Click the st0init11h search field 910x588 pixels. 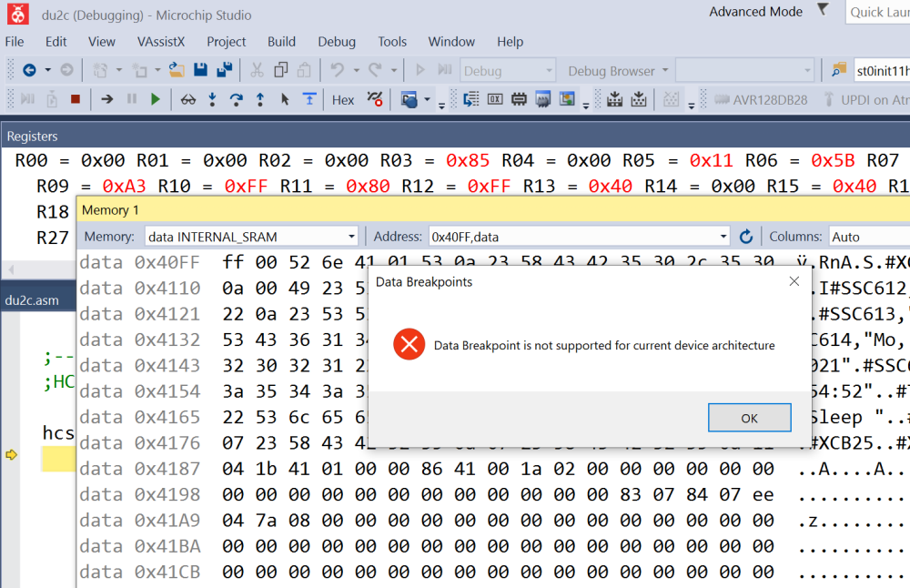pyautogui.click(x=882, y=71)
